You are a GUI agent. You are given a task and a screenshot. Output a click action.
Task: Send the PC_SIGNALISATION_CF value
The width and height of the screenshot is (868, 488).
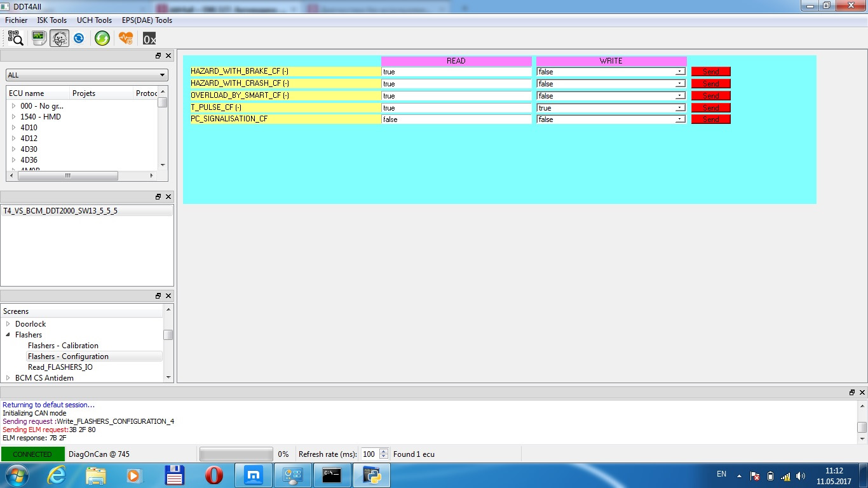point(711,119)
